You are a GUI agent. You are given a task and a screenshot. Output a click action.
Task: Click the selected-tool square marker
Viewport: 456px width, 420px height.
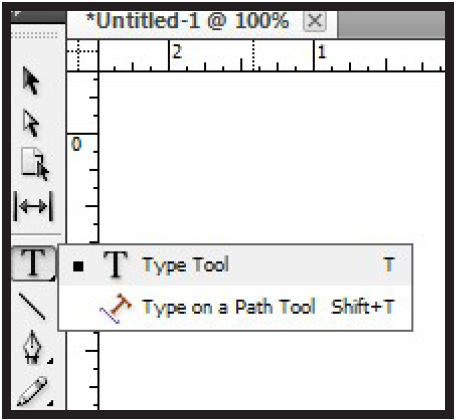pos(78,266)
